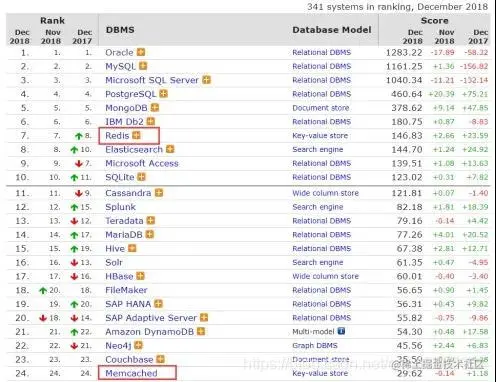Viewport: 496px width, 382px height.
Task: Select Oracle score 1283.22
Action: [404, 53]
